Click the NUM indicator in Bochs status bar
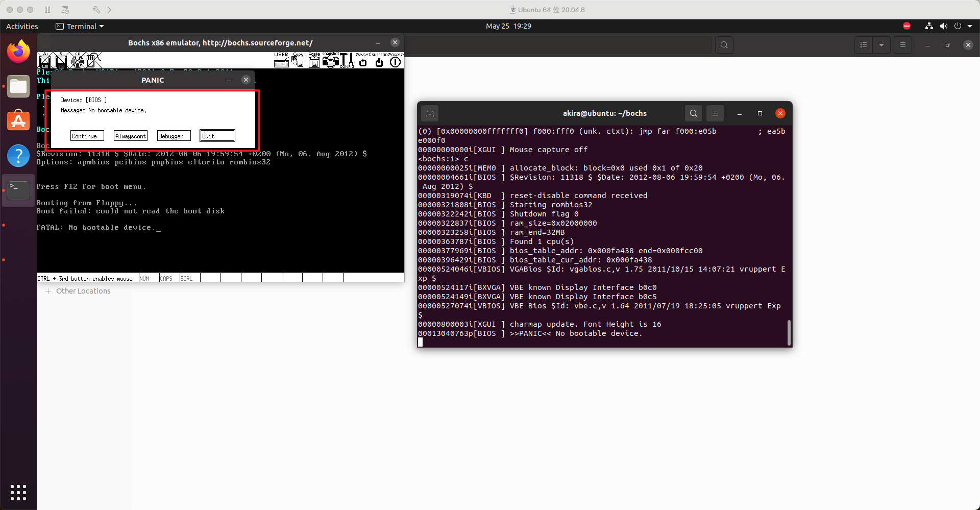 144,278
